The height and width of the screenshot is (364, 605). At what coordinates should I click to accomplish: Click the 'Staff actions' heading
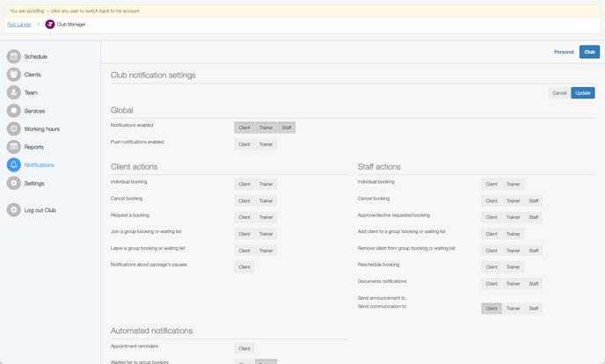pos(379,167)
